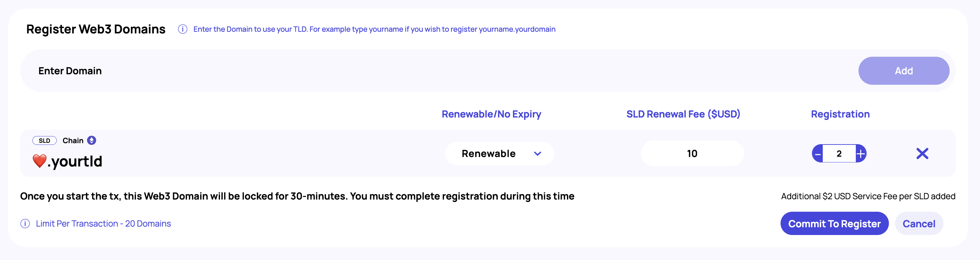Click the SLD Renewal Fee ($USD) header
Viewport: 980px width, 260px height.
pos(683,114)
